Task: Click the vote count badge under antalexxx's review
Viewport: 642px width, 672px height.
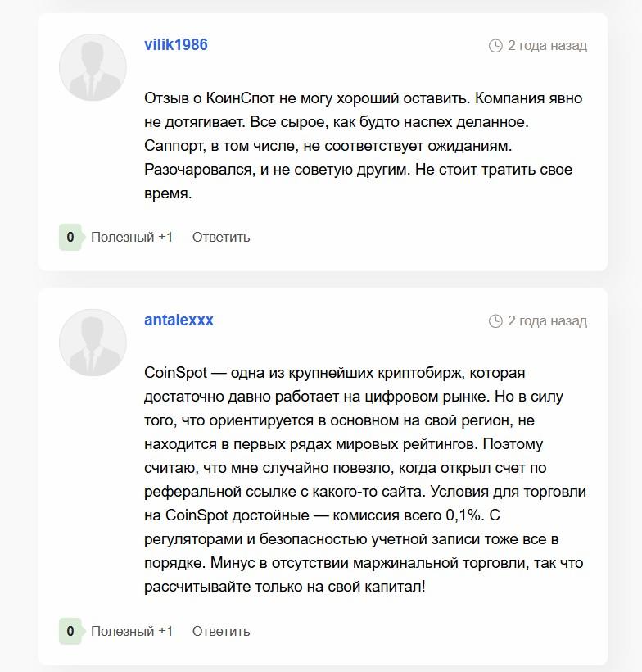Action: pos(70,631)
